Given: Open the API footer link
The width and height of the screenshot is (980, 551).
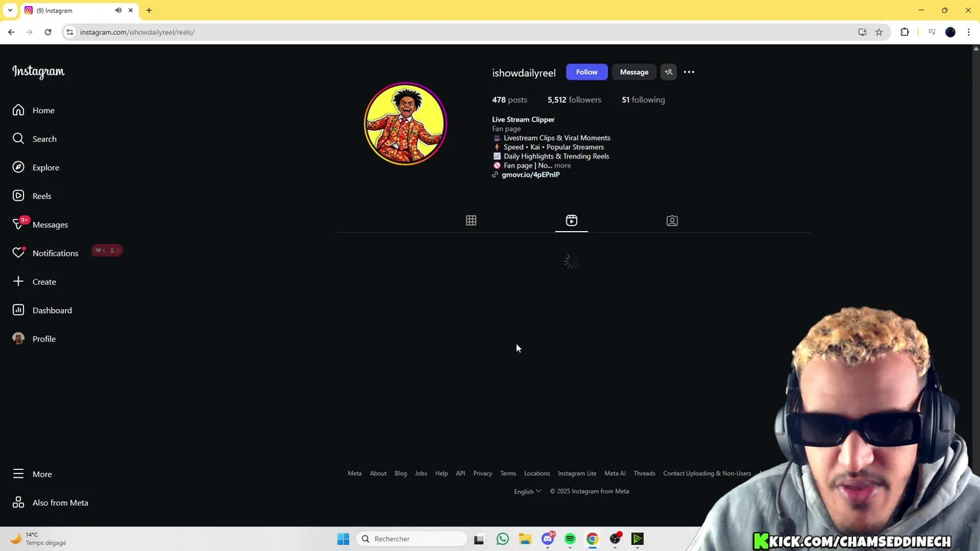Looking at the screenshot, I should tap(460, 473).
